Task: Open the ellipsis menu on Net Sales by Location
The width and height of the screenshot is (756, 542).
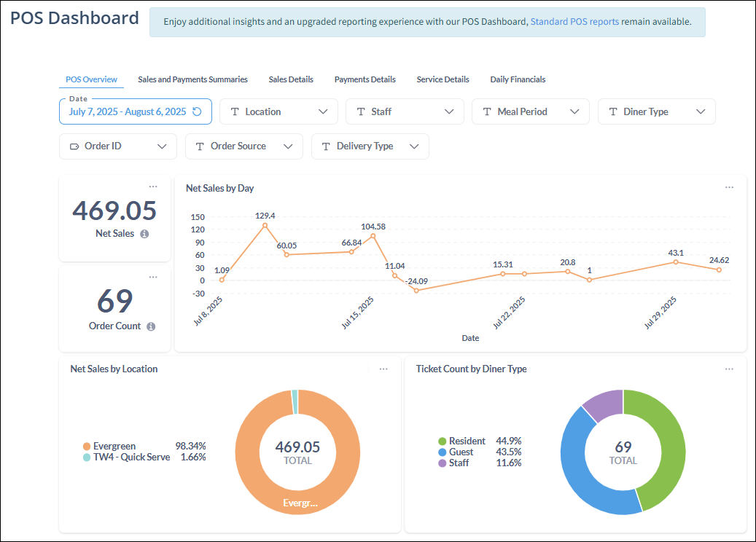Action: point(383,369)
